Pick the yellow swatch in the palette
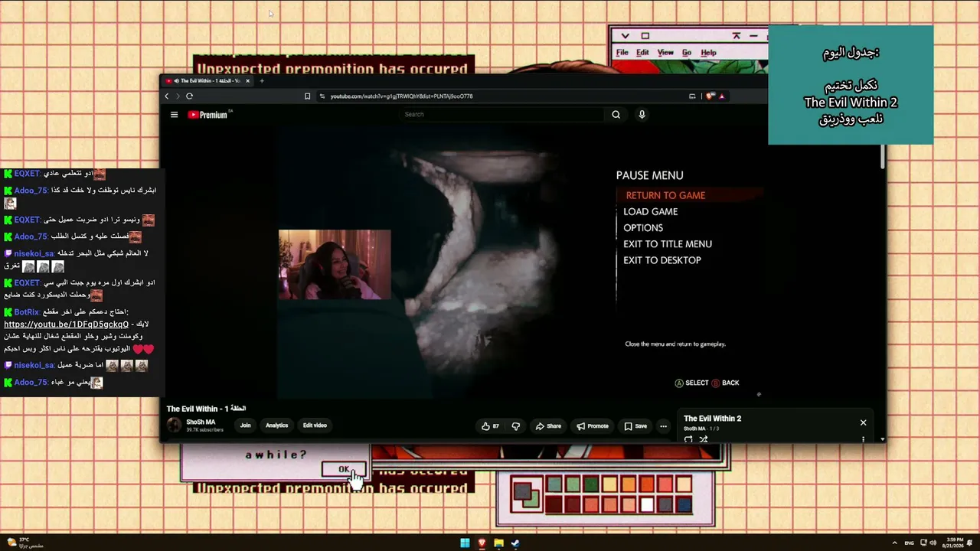 pos(609,484)
